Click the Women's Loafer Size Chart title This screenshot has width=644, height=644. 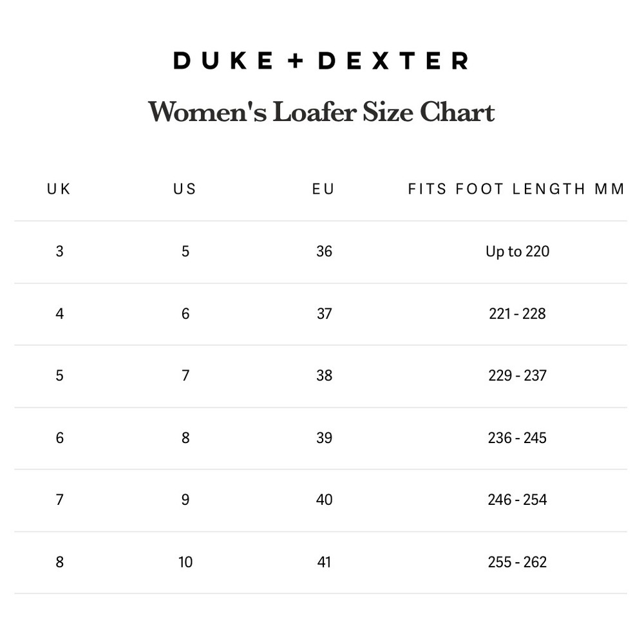coord(321,112)
